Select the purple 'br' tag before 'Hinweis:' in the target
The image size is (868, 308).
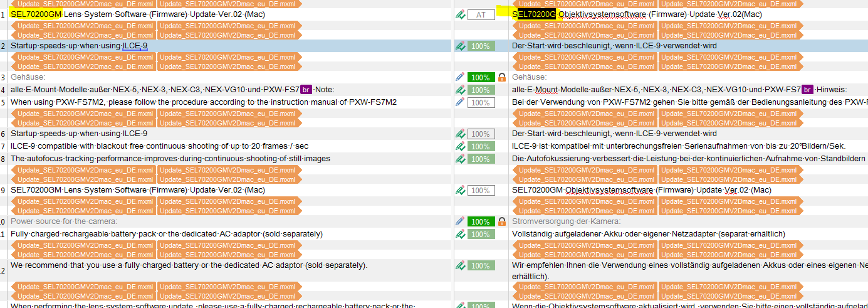click(x=808, y=90)
